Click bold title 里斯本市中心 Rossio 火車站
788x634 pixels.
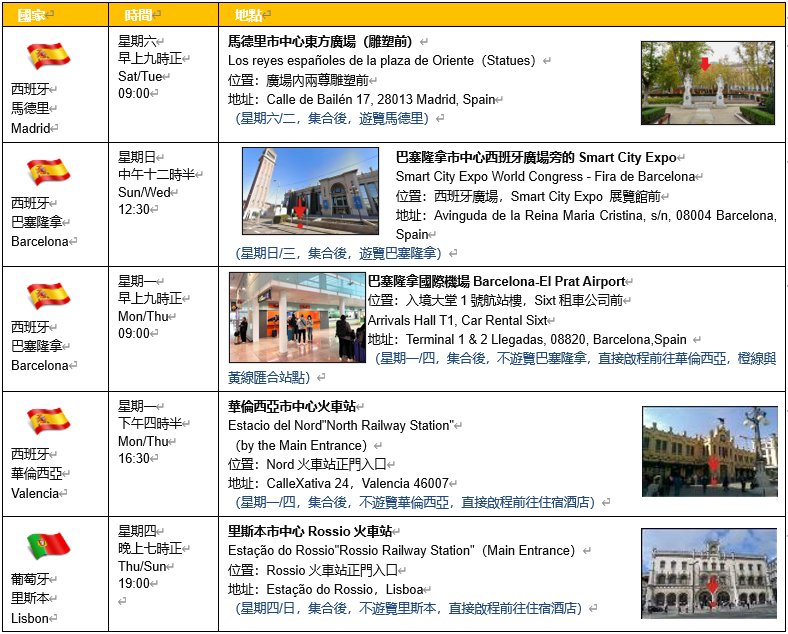[310, 531]
